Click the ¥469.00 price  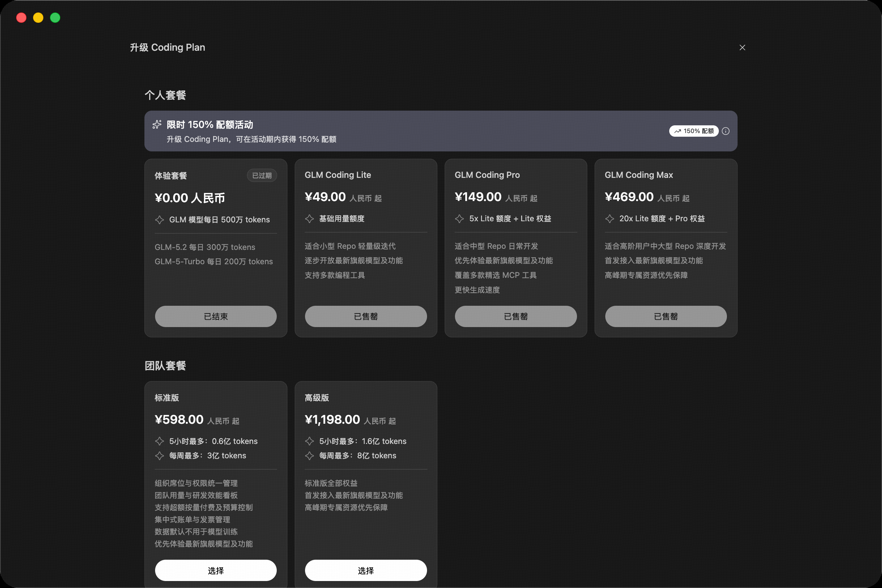click(x=629, y=197)
